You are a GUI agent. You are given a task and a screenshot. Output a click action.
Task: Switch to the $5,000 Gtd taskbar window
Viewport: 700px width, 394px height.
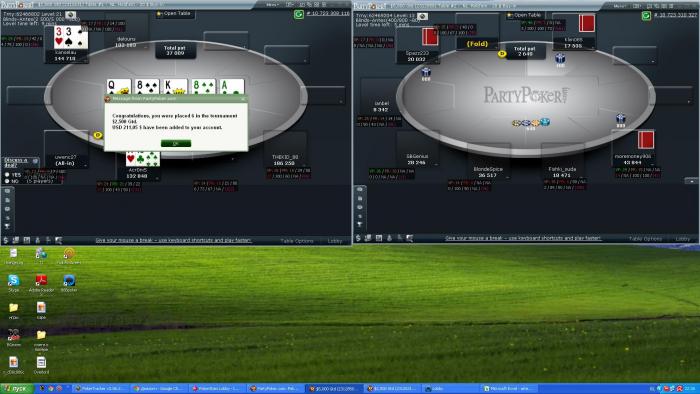pyautogui.click(x=333, y=389)
